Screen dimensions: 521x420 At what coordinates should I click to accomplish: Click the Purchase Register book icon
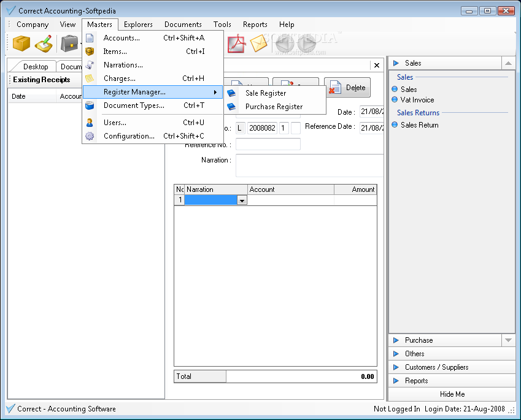click(231, 107)
